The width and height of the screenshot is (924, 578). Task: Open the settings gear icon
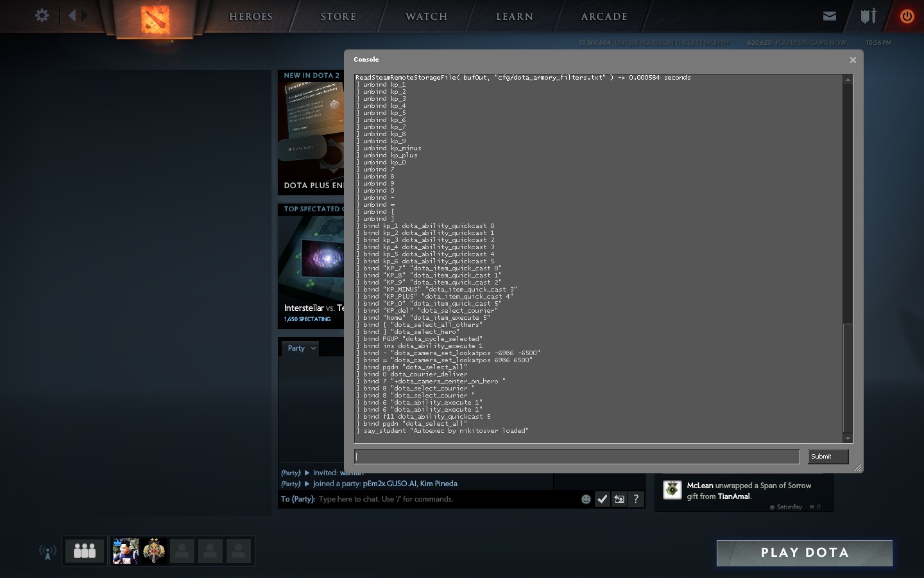coord(42,15)
